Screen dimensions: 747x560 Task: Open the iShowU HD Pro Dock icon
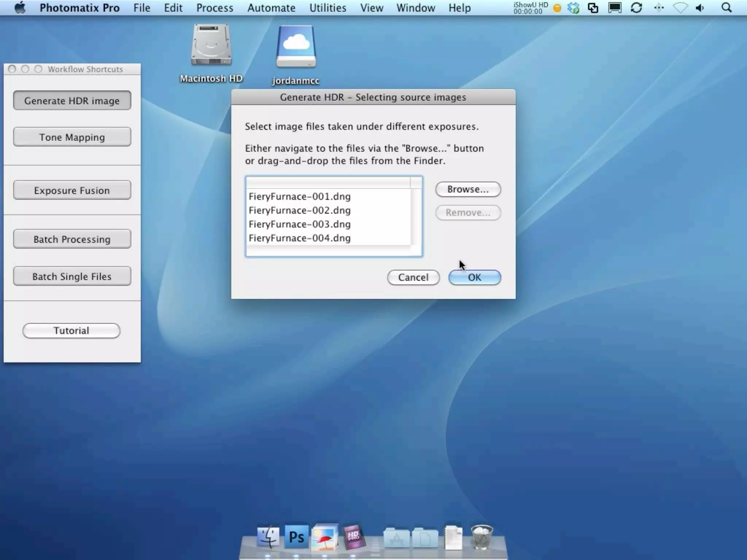[353, 537]
